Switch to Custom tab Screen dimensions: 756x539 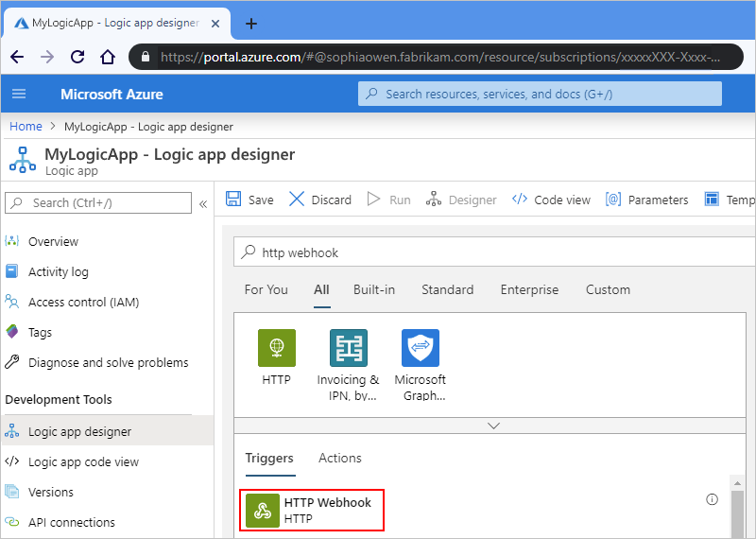click(x=608, y=289)
